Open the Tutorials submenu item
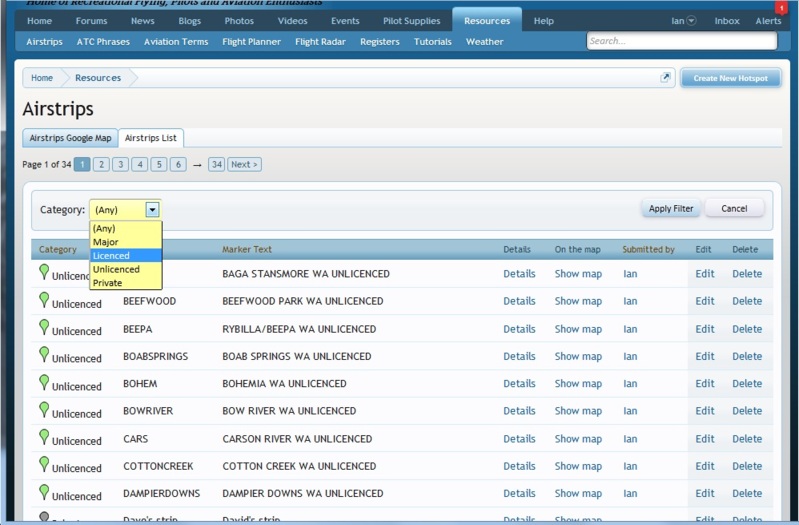799x525 pixels. [433, 42]
